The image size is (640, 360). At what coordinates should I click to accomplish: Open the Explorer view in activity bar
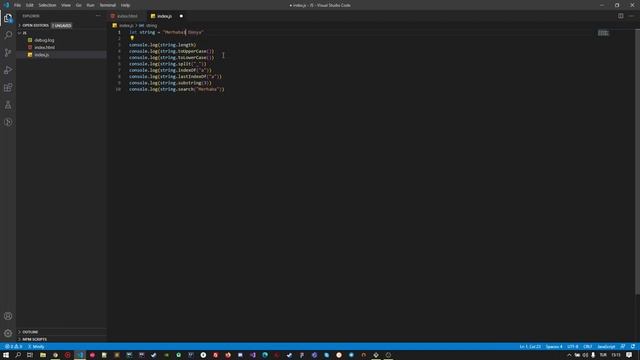(x=8, y=18)
